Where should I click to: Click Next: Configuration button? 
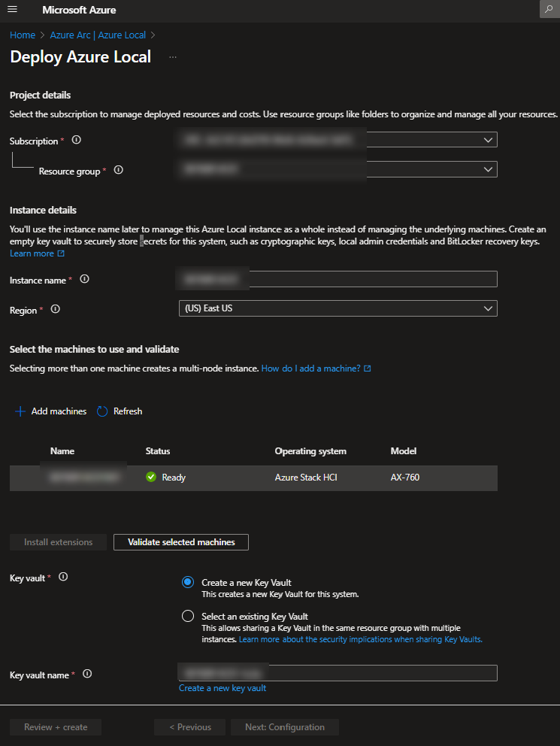click(285, 727)
